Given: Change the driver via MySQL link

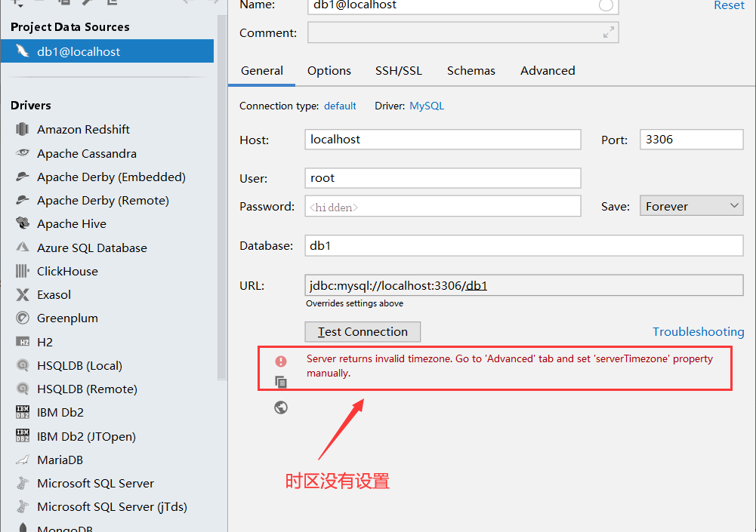Looking at the screenshot, I should click(x=427, y=106).
